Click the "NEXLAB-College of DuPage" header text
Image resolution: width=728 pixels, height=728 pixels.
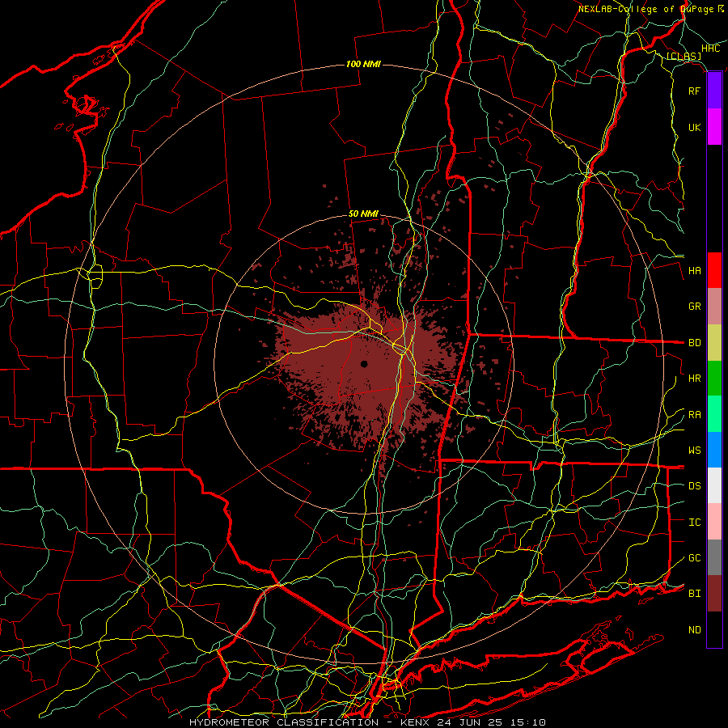pos(645,9)
